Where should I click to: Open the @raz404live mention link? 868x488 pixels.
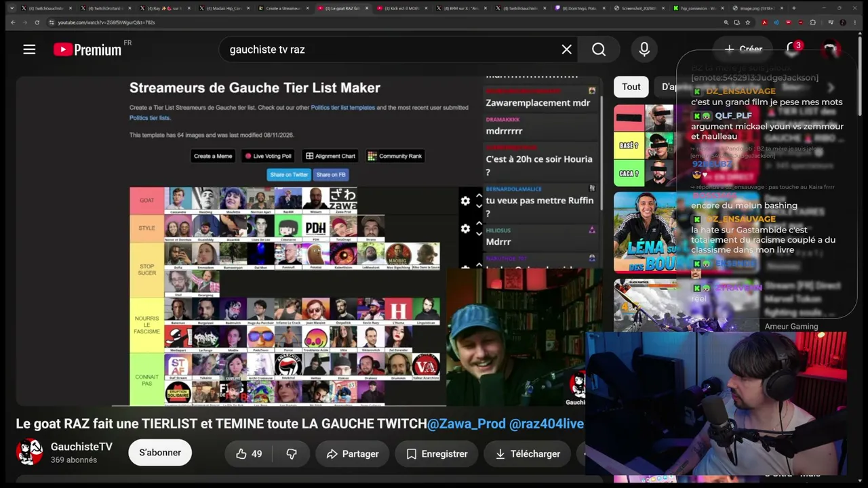(x=547, y=424)
